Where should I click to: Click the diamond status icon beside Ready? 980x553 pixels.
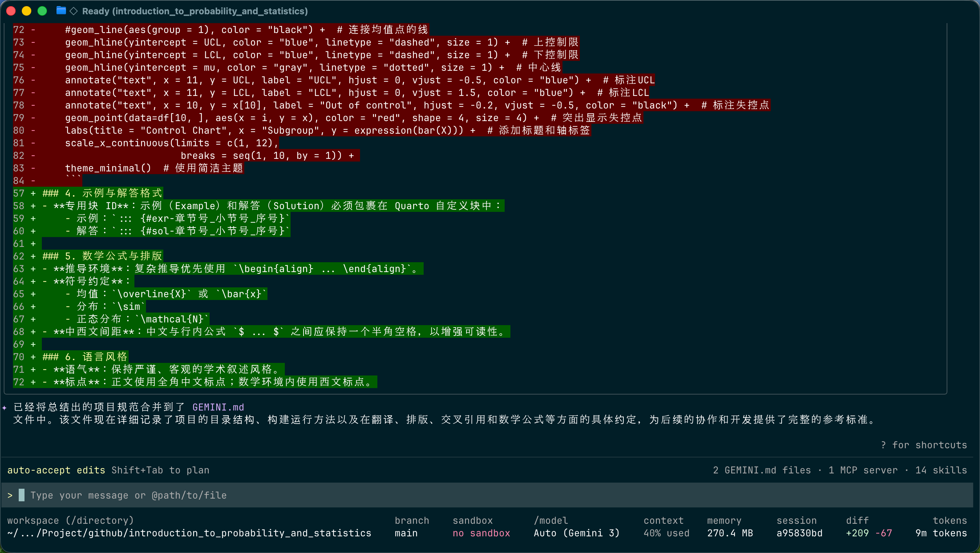point(74,11)
